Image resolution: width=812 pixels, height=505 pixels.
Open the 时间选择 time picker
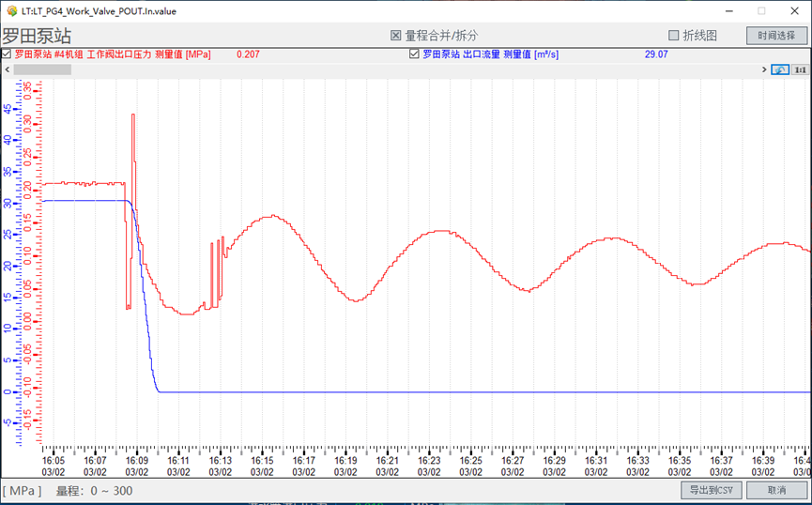[x=776, y=36]
